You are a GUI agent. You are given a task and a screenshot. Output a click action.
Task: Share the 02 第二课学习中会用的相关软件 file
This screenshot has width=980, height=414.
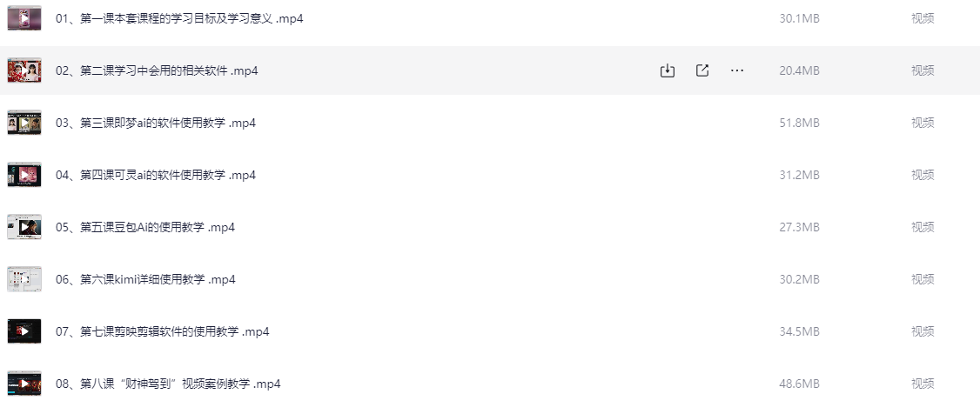point(702,70)
